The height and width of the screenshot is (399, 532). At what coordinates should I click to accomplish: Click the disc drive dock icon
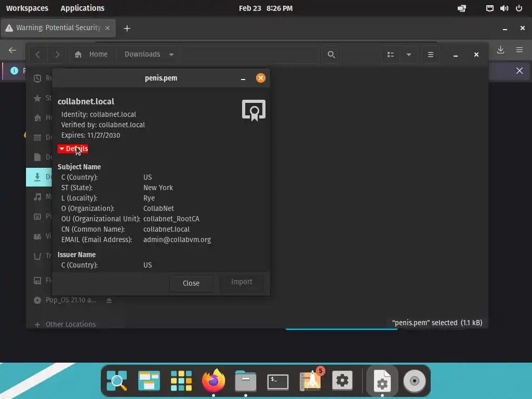(x=414, y=381)
